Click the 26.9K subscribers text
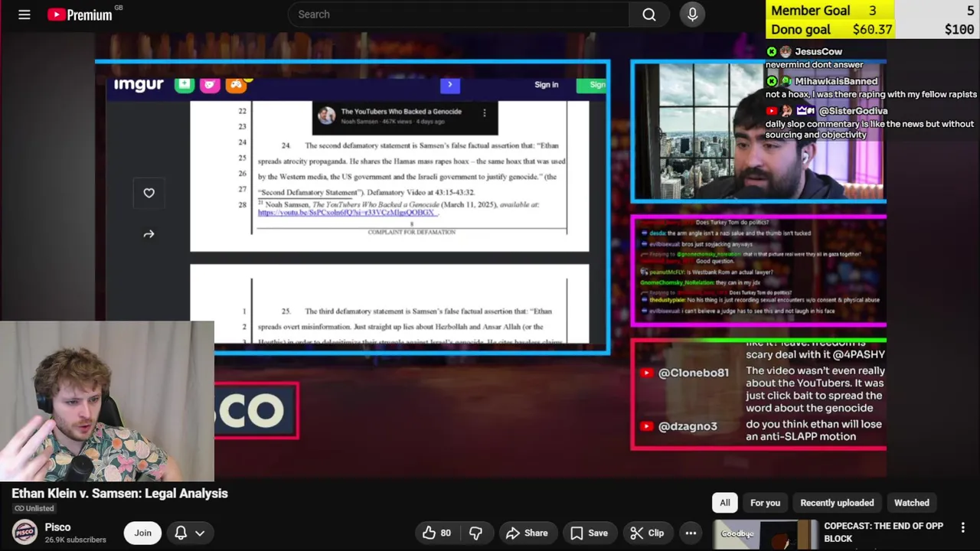Screen dimensions: 980x551 pyautogui.click(x=75, y=540)
